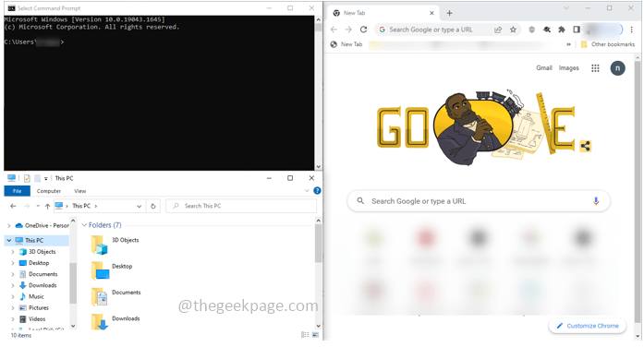Expand the File Explorer ribbon chevron

(307, 191)
